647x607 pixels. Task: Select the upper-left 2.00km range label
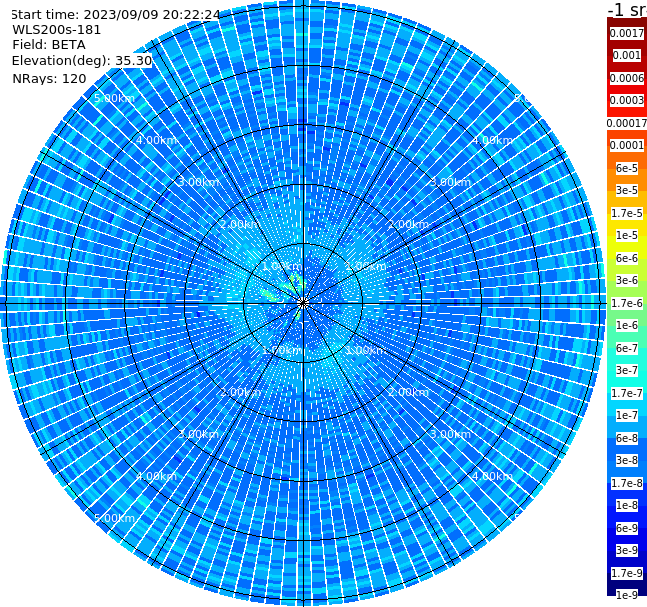pos(240,224)
